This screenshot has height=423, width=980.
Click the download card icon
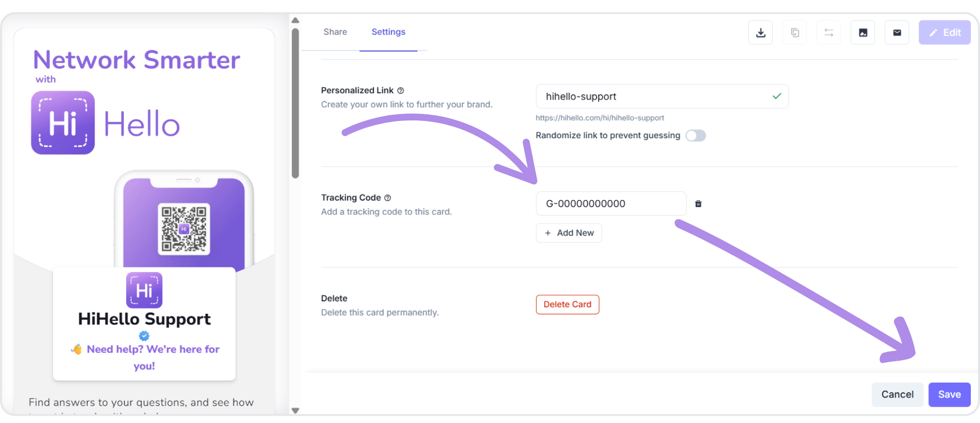coord(761,33)
